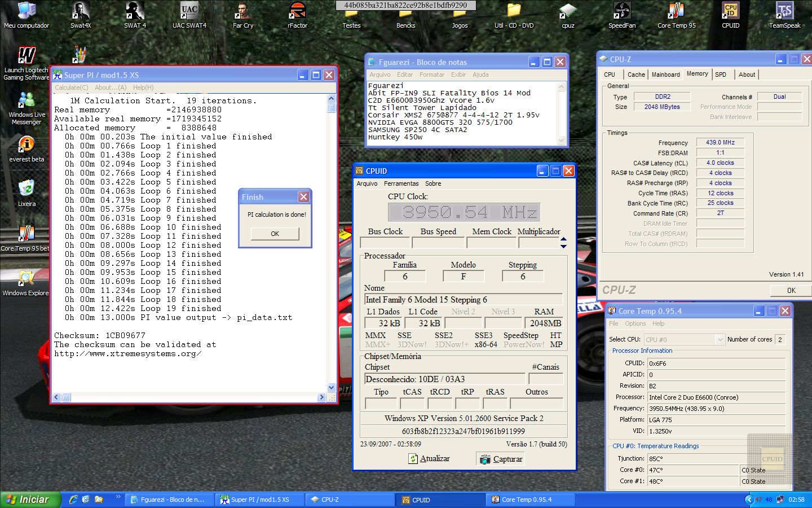The image size is (812, 508).
Task: Open the Testes folder icon
Action: (351, 20)
